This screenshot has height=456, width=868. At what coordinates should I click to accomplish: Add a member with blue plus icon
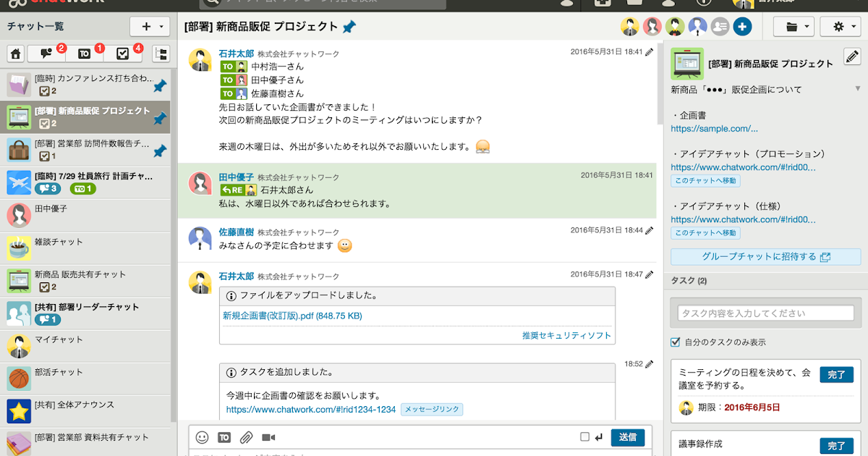742,27
